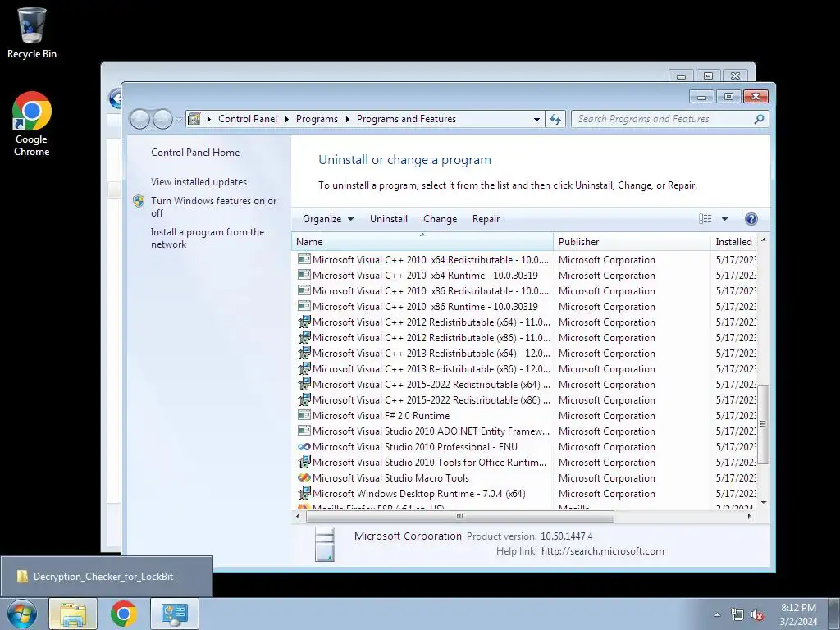Refresh the Programs and Features address bar
Image resolution: width=840 pixels, height=630 pixels.
[x=555, y=119]
